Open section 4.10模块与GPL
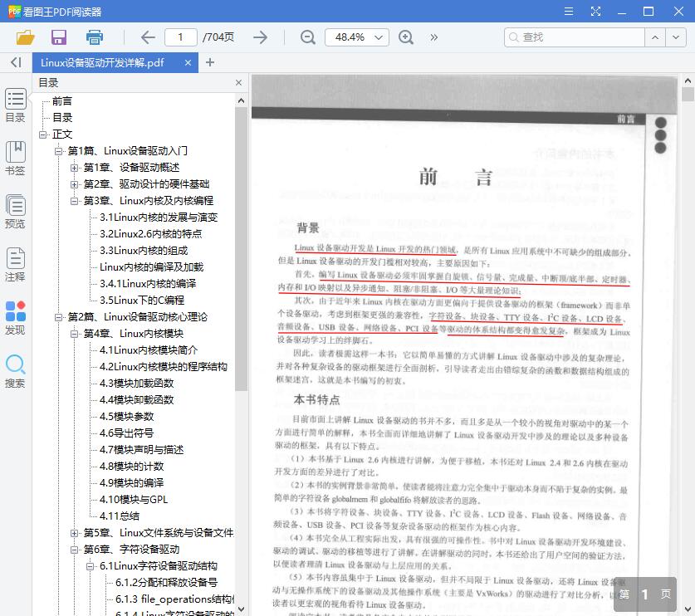Image resolution: width=695 pixels, height=616 pixels. pyautogui.click(x=134, y=500)
